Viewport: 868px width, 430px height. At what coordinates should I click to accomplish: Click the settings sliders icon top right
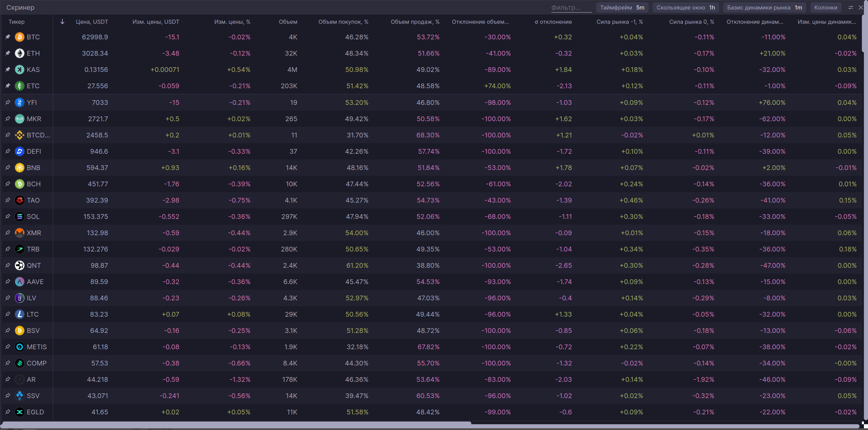pos(851,7)
